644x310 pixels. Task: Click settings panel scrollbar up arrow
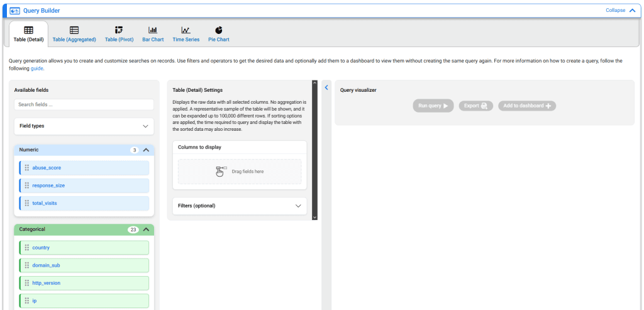coord(314,83)
